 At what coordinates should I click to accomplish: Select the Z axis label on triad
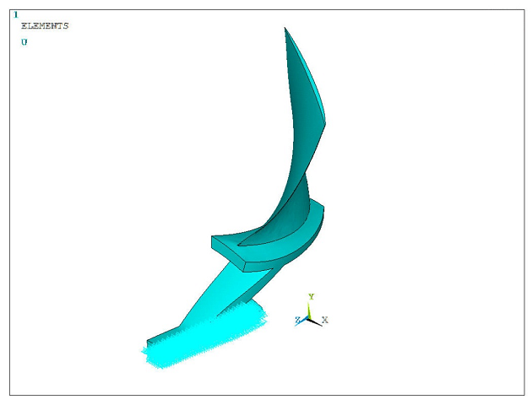click(297, 320)
